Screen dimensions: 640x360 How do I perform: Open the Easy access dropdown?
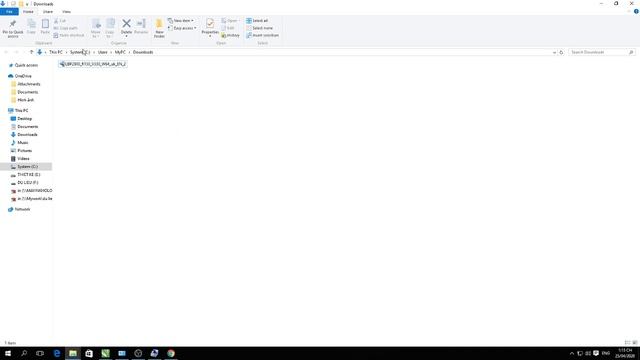pos(182,28)
